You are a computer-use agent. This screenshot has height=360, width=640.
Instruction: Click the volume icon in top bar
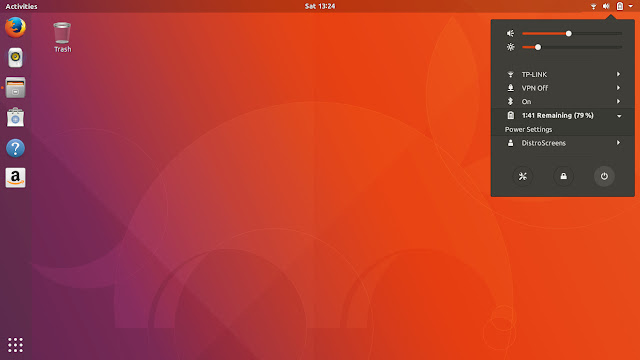coord(606,6)
